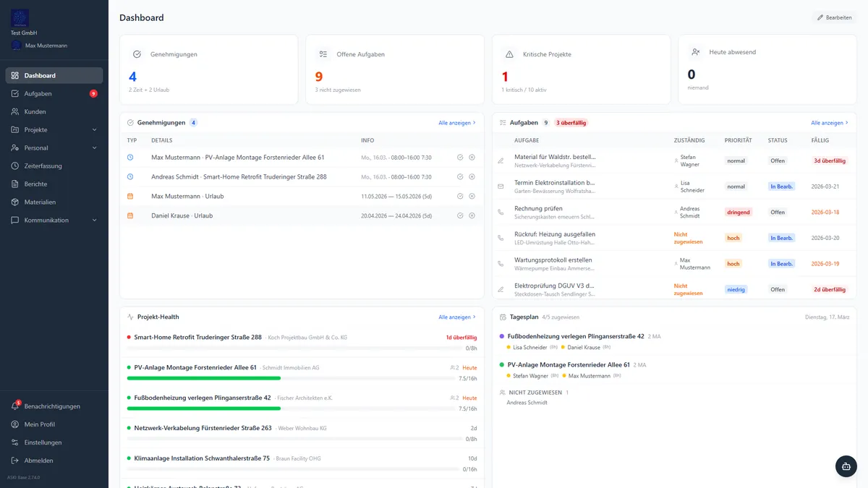Viewport: 868px width, 488px height.
Task: Open the floating shopping cart button bottom right
Action: point(846,466)
